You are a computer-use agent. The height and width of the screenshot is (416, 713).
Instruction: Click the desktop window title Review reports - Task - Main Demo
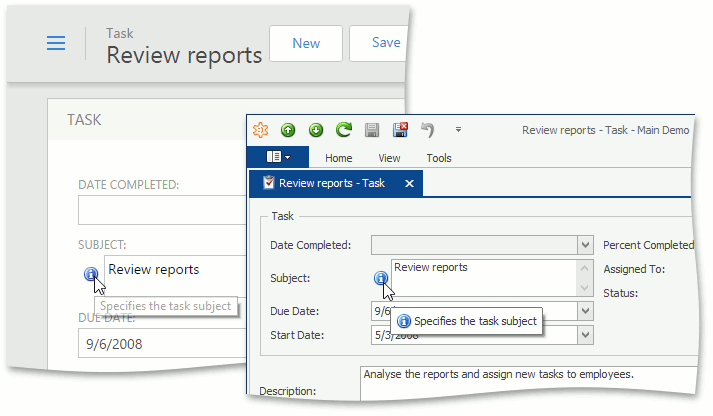point(605,130)
